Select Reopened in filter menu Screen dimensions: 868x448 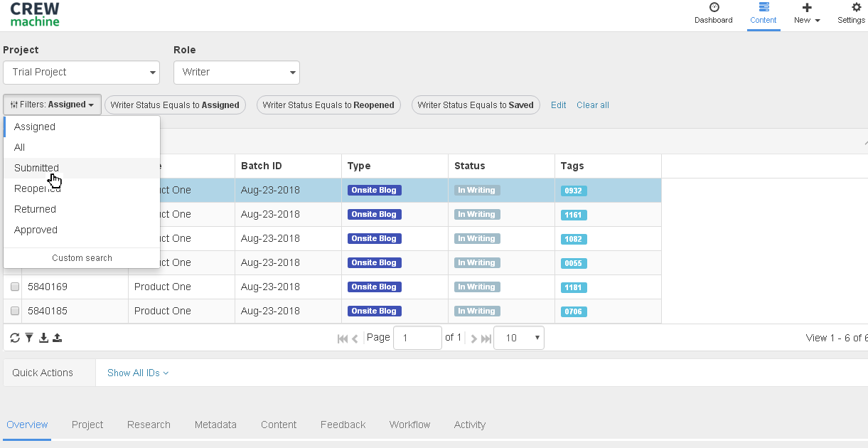82,188
